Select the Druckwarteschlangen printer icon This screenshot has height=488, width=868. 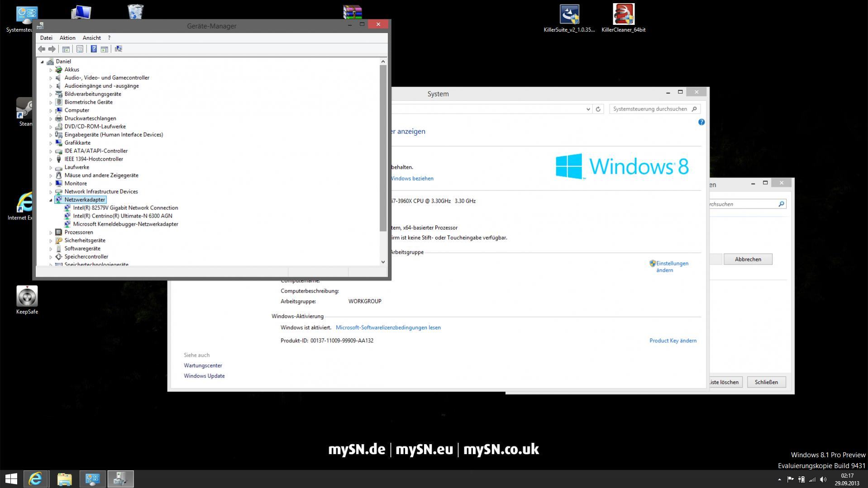(59, 118)
